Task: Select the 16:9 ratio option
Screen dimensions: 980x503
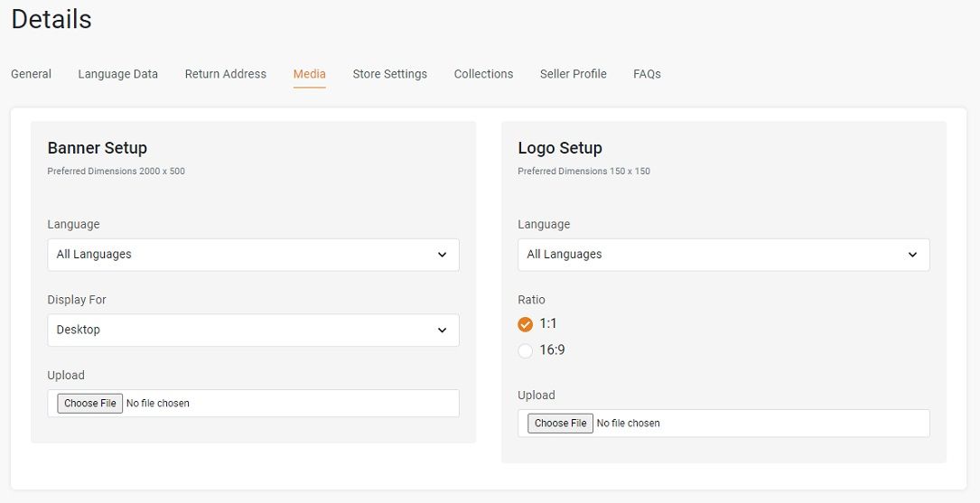Action: click(x=525, y=350)
